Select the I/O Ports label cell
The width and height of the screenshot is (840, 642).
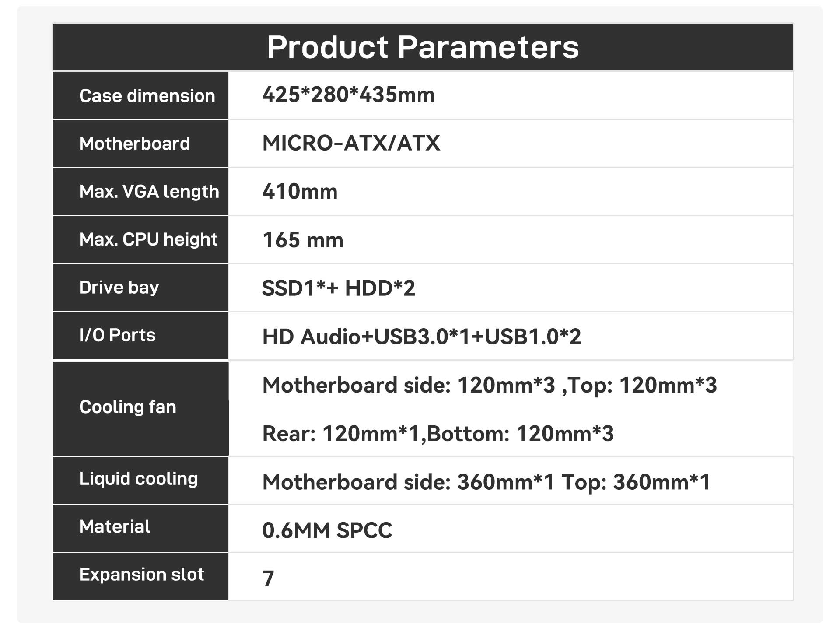(x=140, y=336)
